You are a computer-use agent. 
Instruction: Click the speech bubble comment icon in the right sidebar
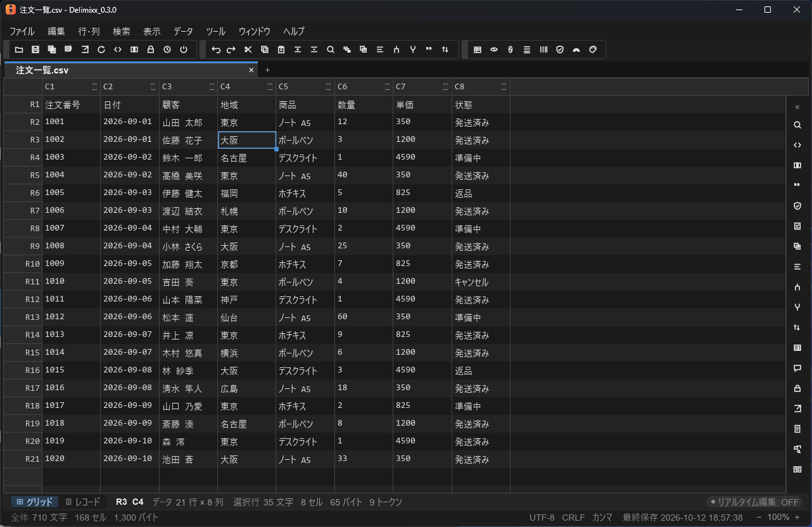797,368
